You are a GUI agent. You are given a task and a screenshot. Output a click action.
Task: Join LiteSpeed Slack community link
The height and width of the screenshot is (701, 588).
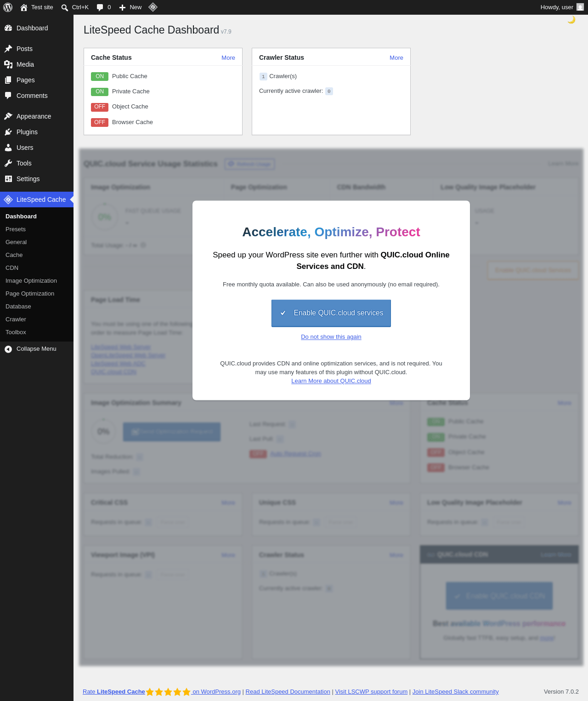[x=455, y=692]
